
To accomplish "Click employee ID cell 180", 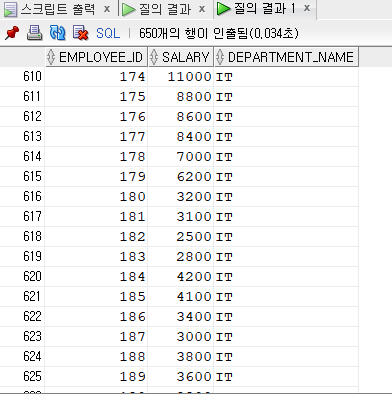I will click(x=96, y=197).
